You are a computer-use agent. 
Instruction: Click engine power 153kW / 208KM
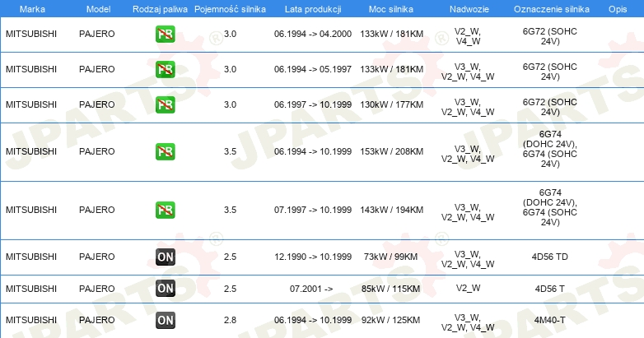click(x=392, y=151)
